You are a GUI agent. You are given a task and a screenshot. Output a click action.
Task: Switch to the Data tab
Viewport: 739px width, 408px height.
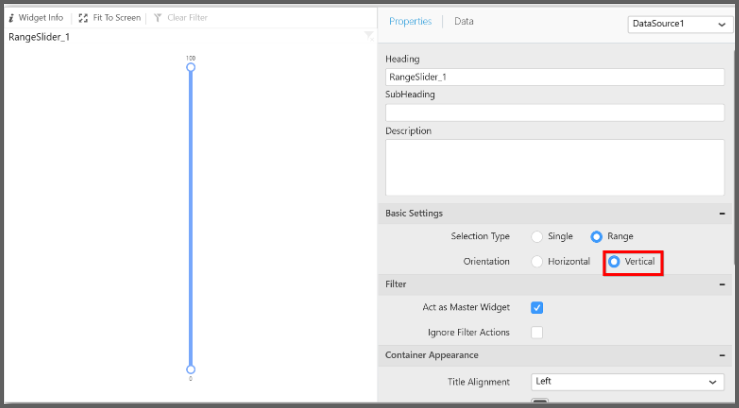click(464, 21)
